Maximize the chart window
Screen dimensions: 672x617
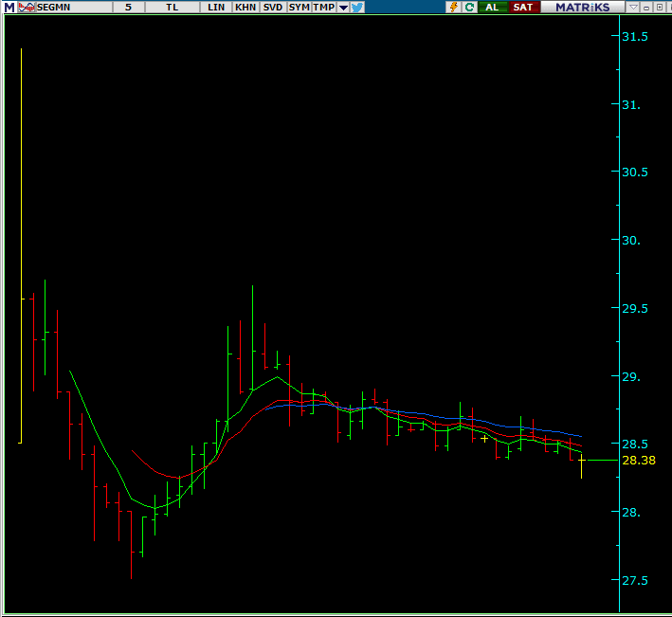[660, 7]
